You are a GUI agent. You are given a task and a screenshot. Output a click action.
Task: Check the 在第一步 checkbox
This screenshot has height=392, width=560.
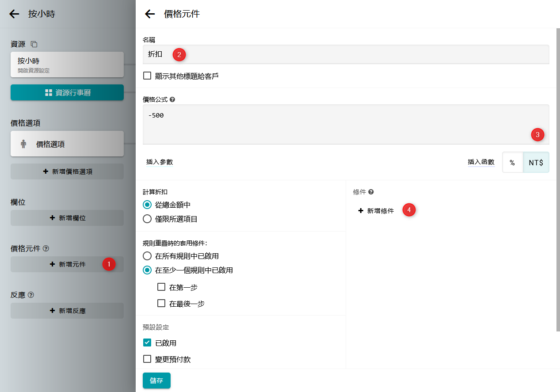point(161,287)
